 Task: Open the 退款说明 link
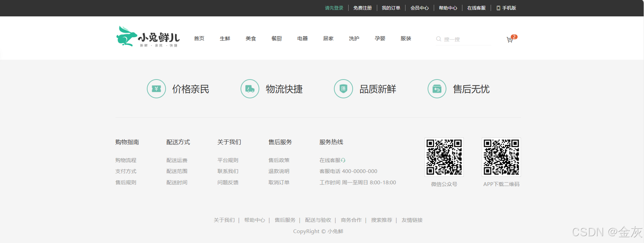pyautogui.click(x=279, y=171)
